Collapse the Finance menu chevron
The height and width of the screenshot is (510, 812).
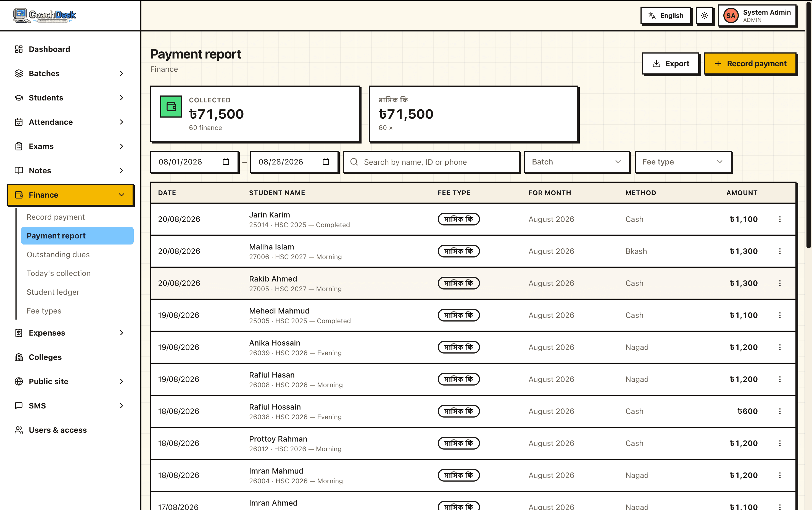[122, 195]
